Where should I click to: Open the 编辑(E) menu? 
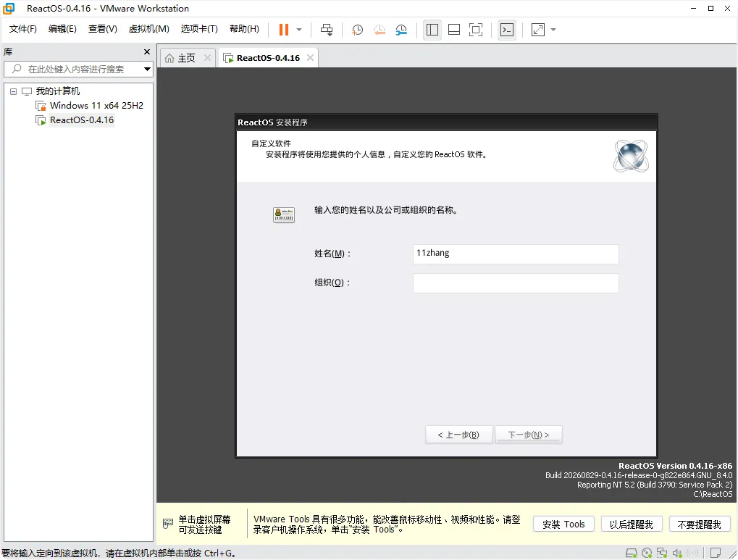62,29
